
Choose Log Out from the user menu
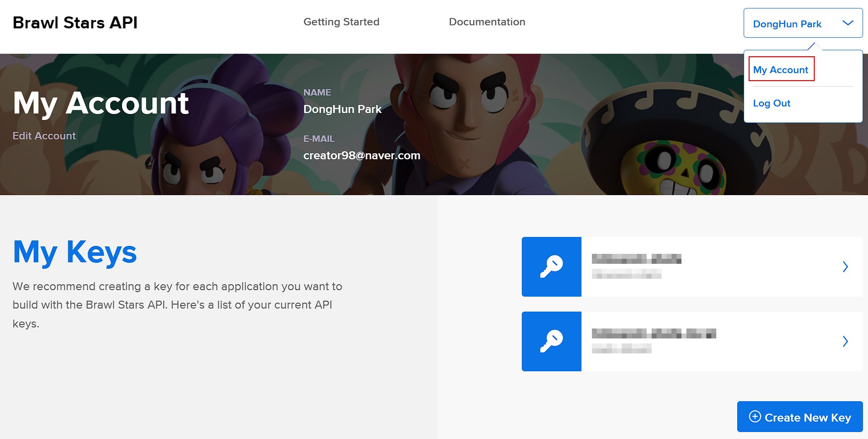tap(772, 103)
